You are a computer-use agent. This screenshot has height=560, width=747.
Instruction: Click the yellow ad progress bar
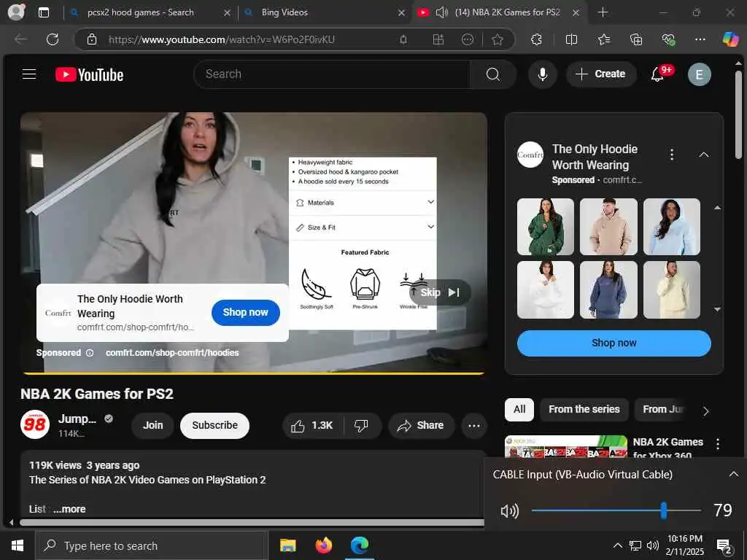pyautogui.click(x=253, y=373)
